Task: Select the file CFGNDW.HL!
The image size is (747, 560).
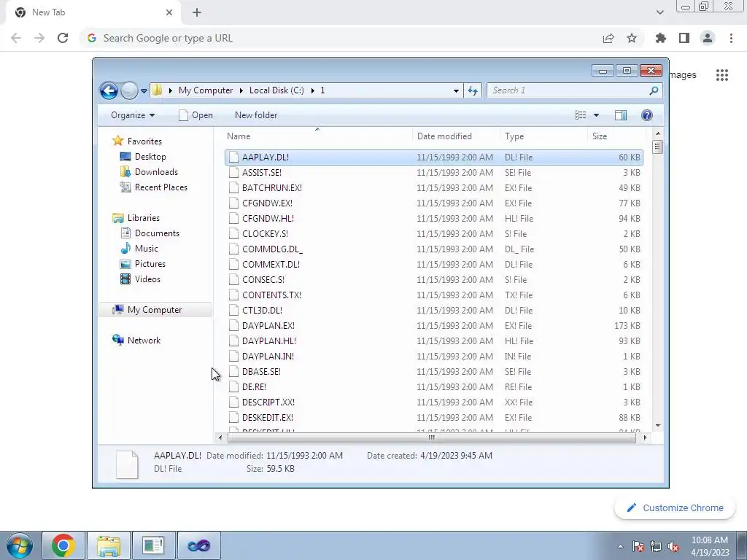Action: pos(433,218)
